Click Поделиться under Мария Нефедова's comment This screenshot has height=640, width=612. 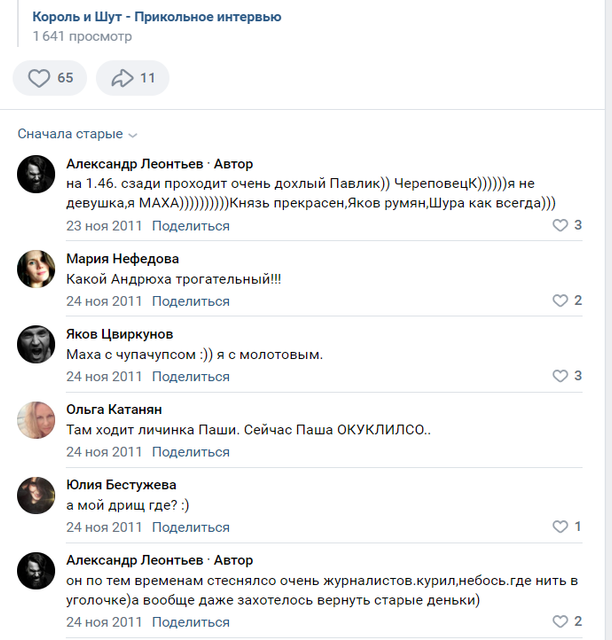coord(191,302)
